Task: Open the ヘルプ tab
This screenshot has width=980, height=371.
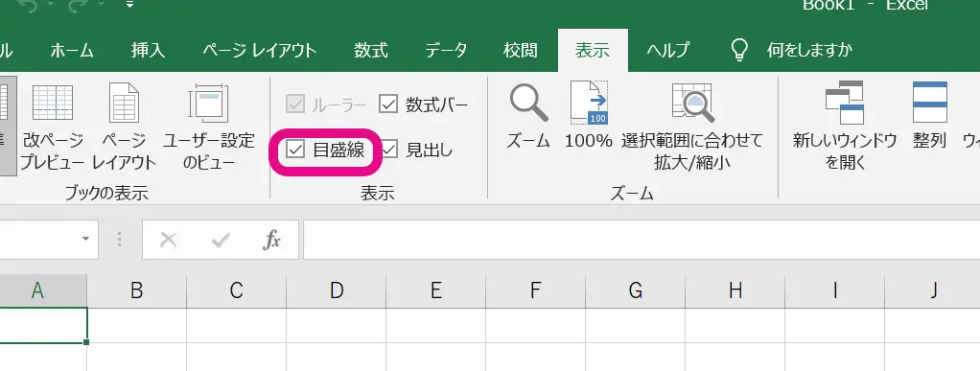Action: (668, 50)
